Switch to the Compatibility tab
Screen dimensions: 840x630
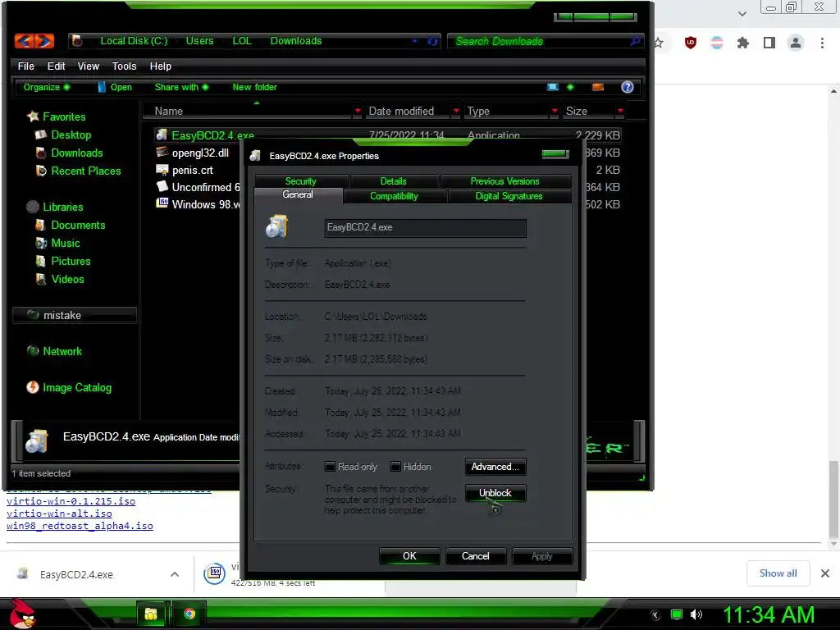395,196
